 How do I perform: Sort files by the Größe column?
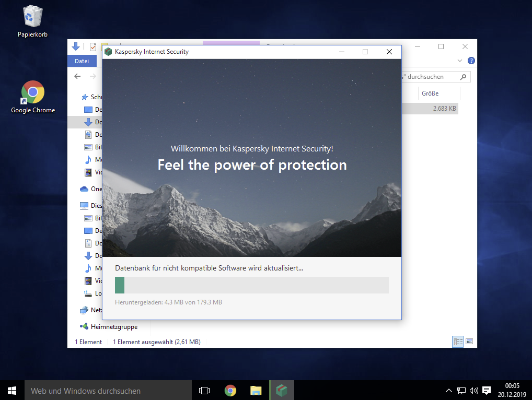[430, 93]
